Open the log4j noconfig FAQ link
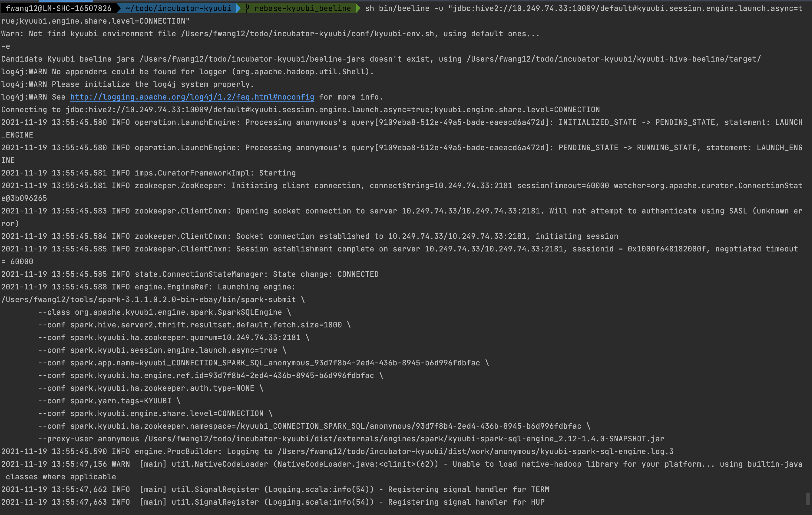The image size is (812, 515). 192,97
